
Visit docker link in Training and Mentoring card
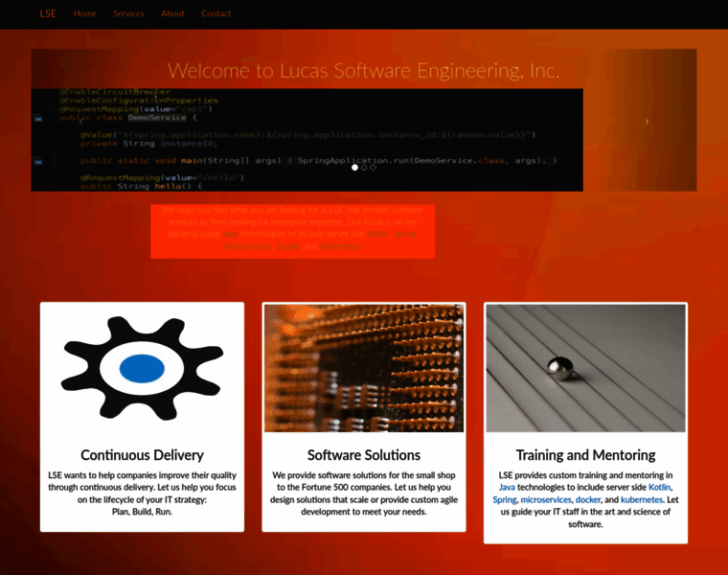coord(588,499)
